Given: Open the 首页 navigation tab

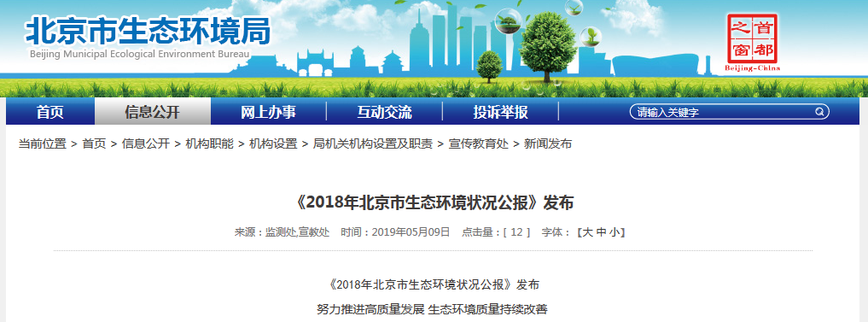Looking at the screenshot, I should (x=50, y=112).
